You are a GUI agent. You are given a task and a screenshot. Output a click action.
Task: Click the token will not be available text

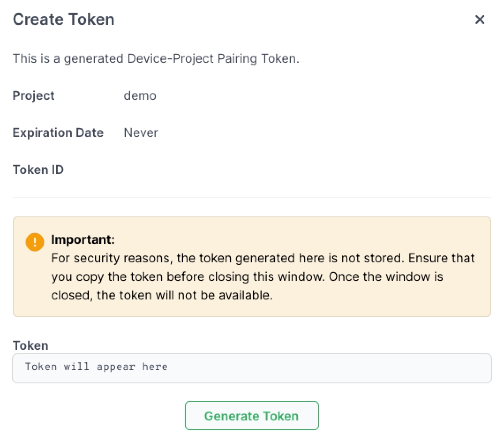click(185, 295)
